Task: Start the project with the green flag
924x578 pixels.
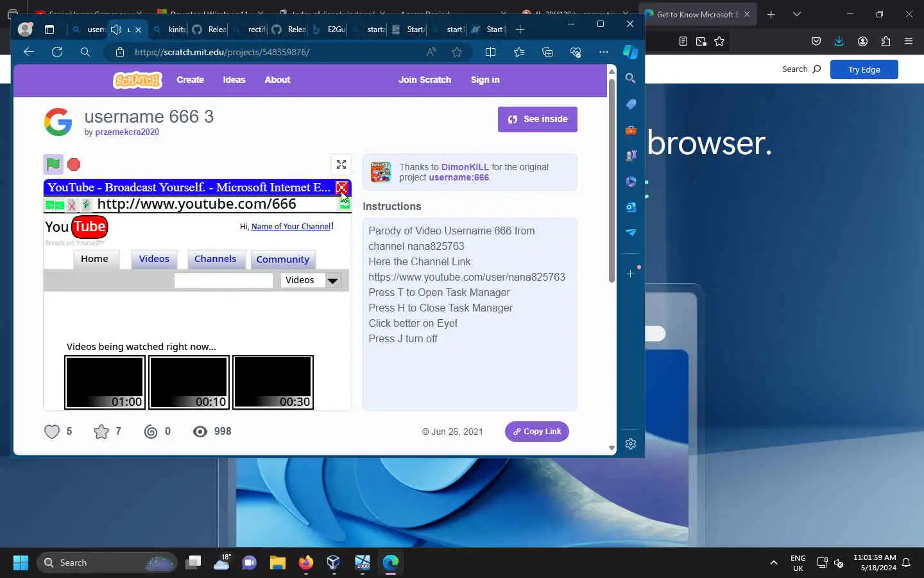Action: 53,164
